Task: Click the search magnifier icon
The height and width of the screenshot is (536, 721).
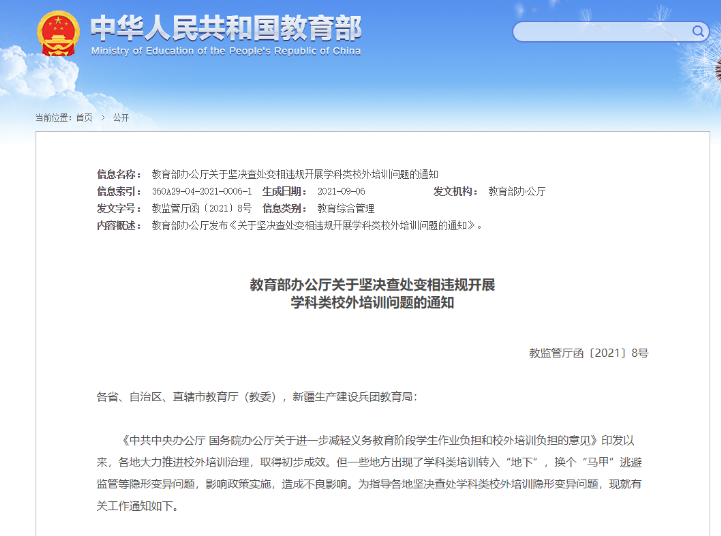Action: (698, 31)
